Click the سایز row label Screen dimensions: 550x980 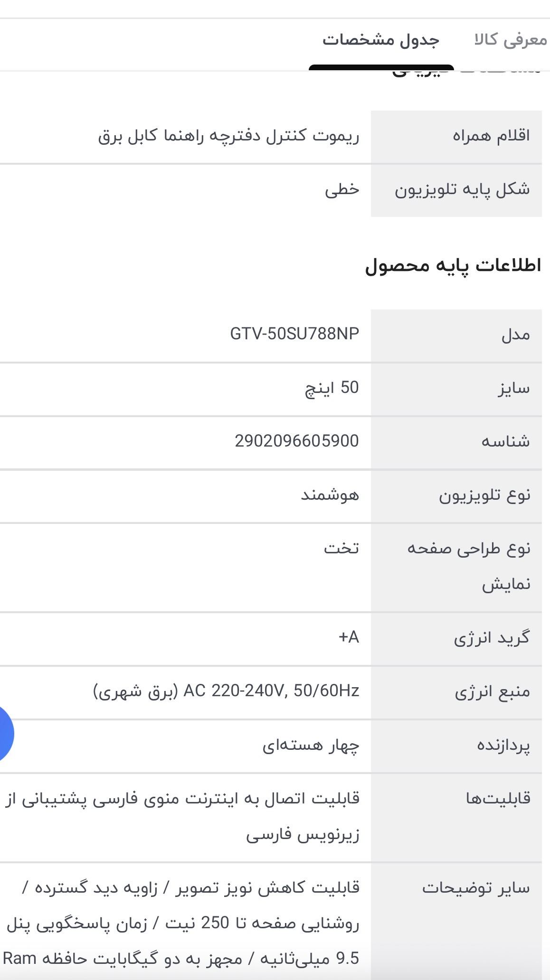point(514,389)
